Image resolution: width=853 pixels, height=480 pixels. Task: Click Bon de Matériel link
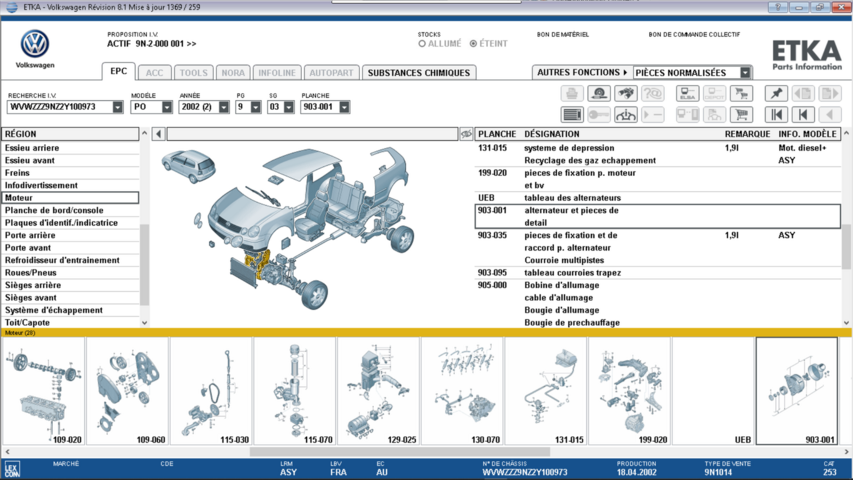click(x=563, y=34)
